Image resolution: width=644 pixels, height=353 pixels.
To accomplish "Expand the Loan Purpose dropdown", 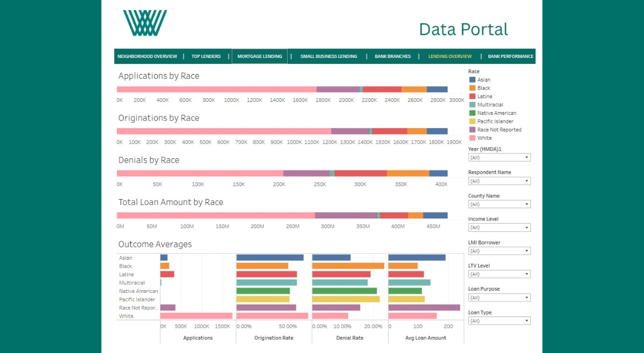I will tap(499, 298).
